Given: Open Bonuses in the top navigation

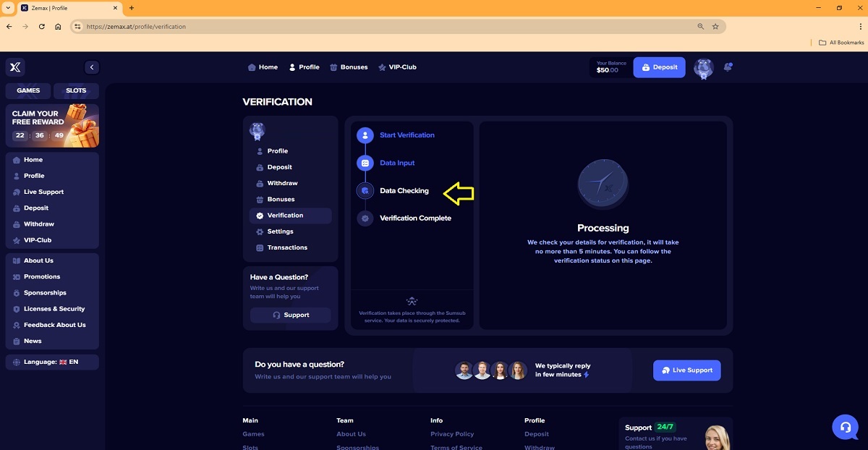Looking at the screenshot, I should (349, 67).
